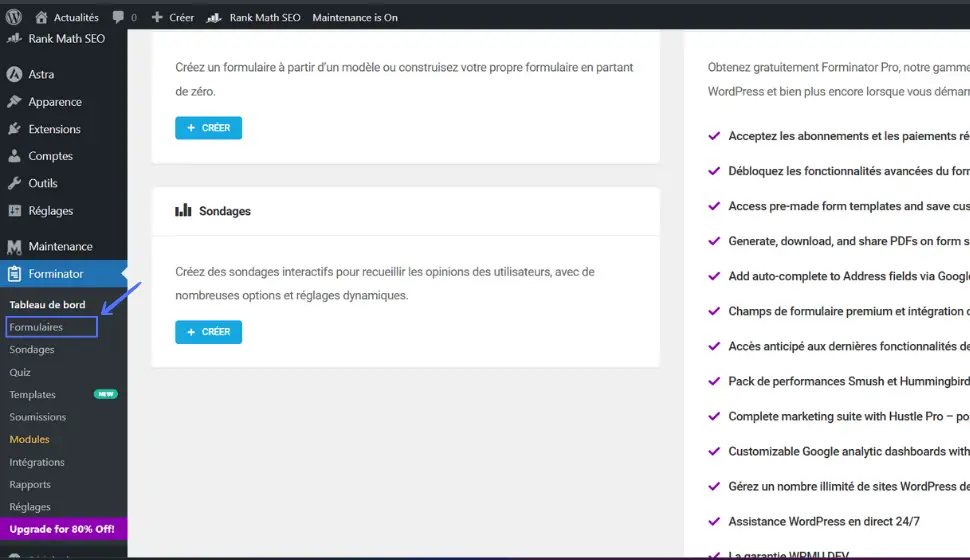Select the Forminator menu item
The image size is (970, 560).
[x=56, y=274]
